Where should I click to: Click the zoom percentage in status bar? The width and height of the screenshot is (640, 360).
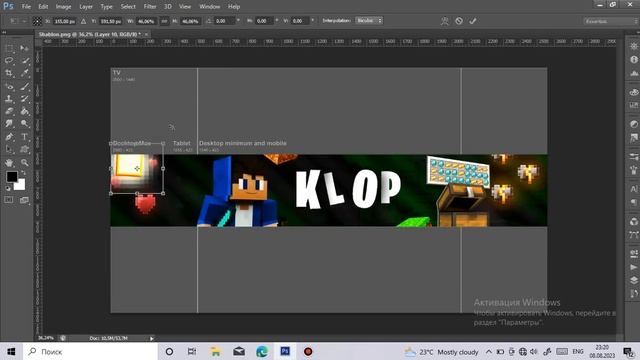click(x=46, y=338)
